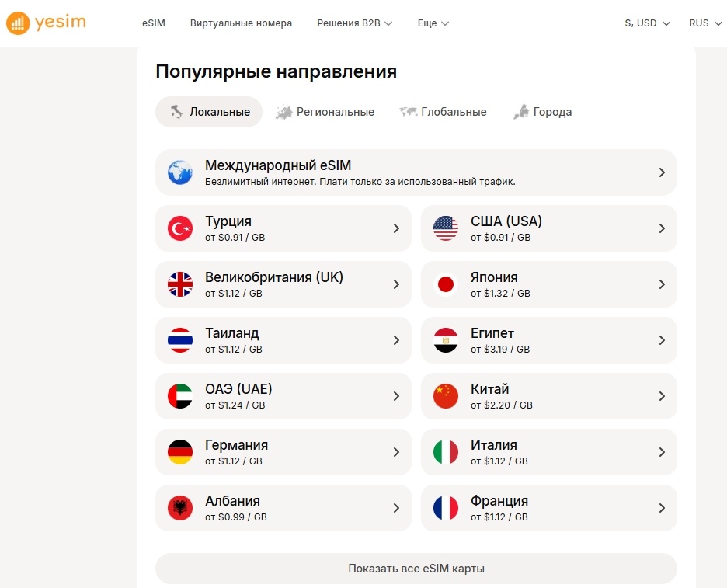Click the Germany flag icon
Screen dimensions: 727x588
point(180,452)
